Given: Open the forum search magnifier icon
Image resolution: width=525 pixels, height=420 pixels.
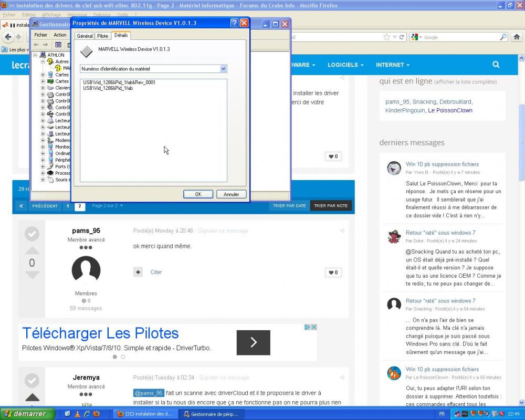Looking at the screenshot, I should 496,64.
